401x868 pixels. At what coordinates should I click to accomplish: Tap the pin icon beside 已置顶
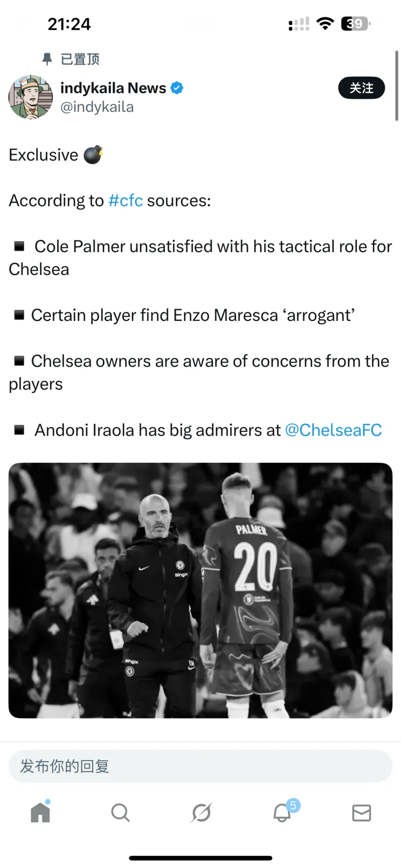[47, 59]
